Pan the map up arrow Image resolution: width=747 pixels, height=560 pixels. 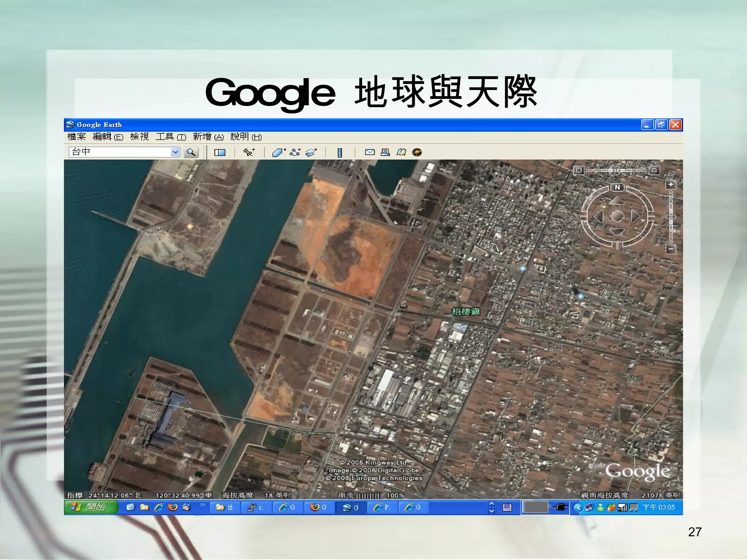(x=617, y=201)
